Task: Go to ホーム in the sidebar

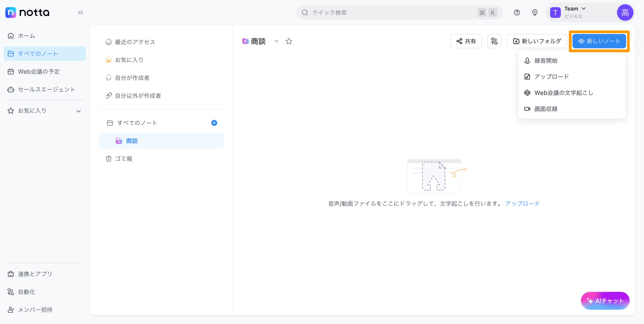Action: tap(45, 36)
